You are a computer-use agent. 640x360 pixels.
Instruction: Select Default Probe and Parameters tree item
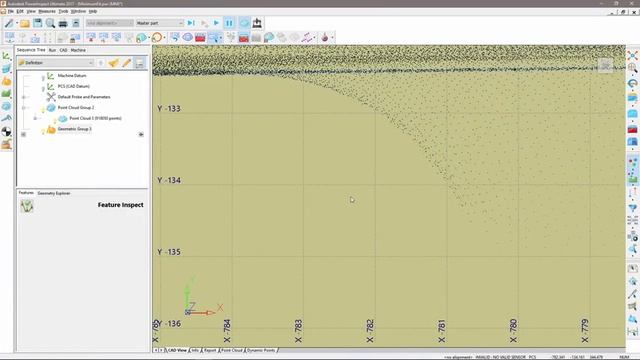84,97
